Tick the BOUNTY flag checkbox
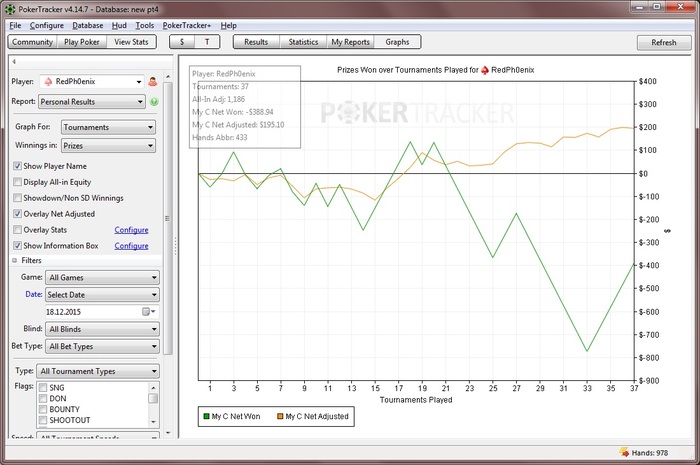700x465 pixels. click(43, 408)
